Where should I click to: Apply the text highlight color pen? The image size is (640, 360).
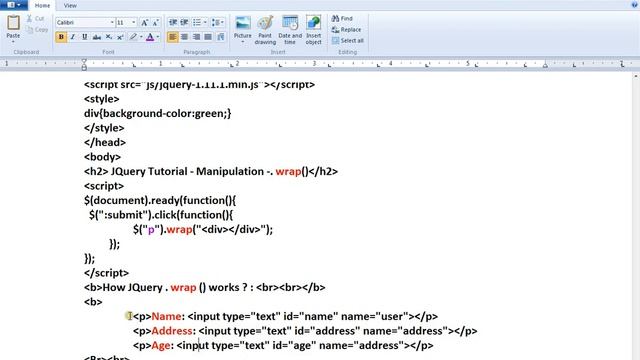pos(133,37)
